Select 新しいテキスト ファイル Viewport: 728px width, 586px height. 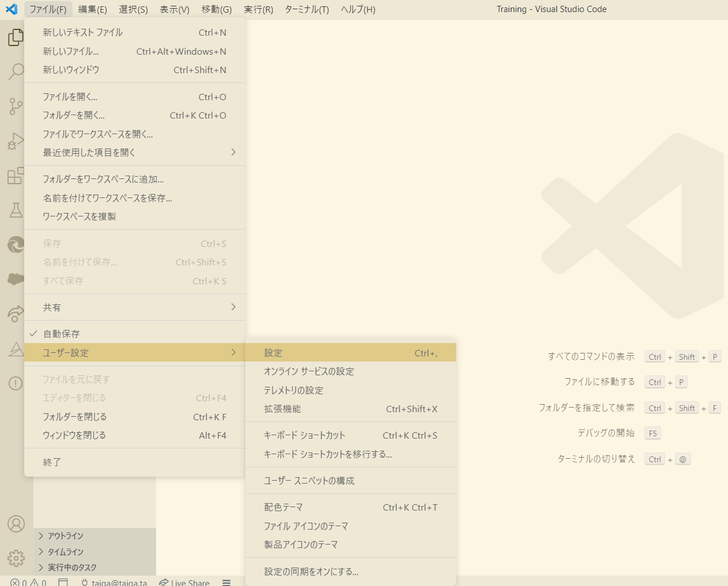[x=135, y=33]
